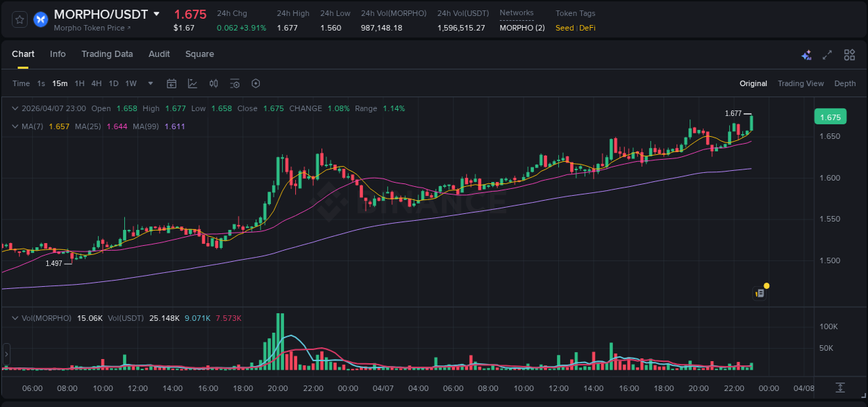Click the AI assistant sparkle icon
This screenshot has height=407, width=868.
pos(806,55)
